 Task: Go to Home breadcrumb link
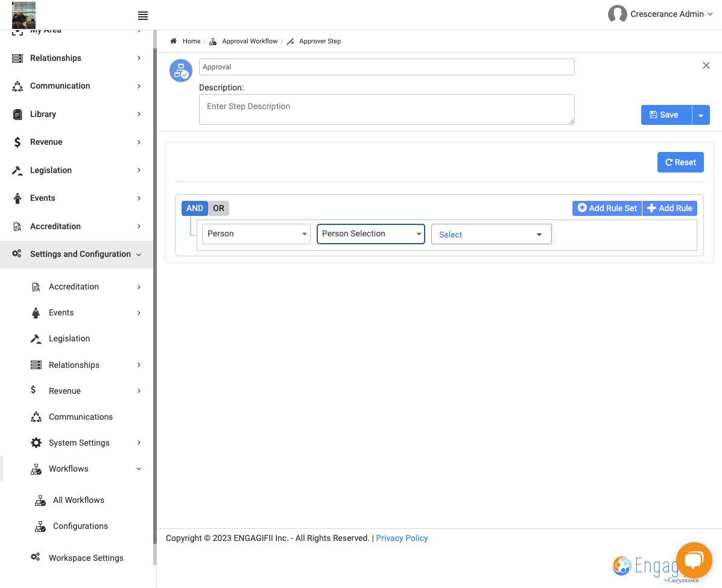(x=192, y=42)
